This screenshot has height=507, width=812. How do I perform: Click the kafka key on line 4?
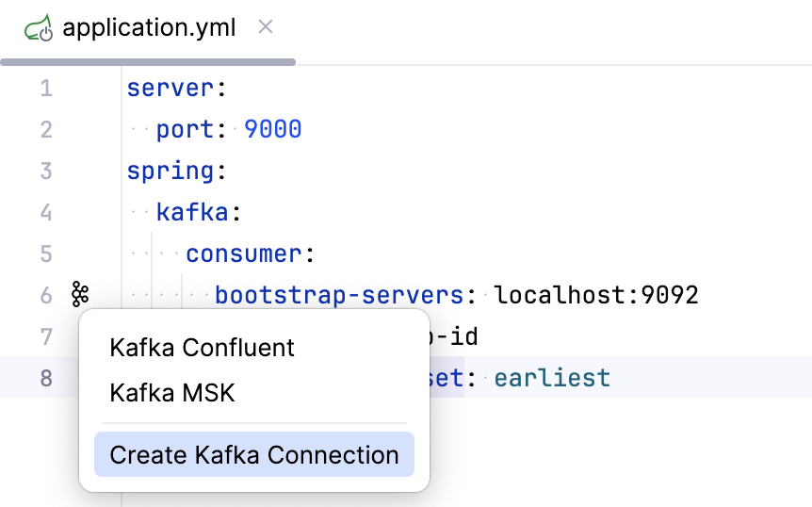(x=192, y=213)
